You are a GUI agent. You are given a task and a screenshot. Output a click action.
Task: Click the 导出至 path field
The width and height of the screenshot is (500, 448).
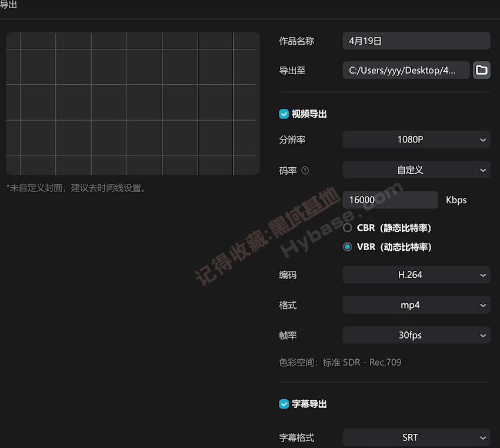tap(406, 70)
